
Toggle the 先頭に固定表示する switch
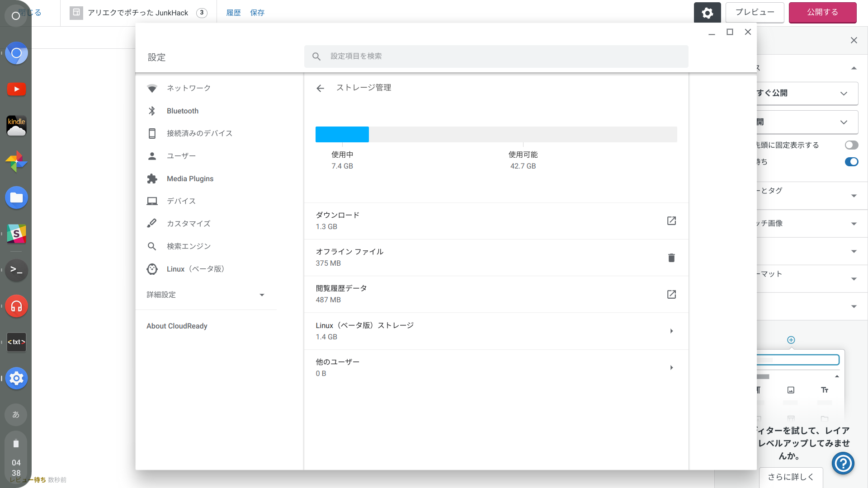pyautogui.click(x=851, y=145)
